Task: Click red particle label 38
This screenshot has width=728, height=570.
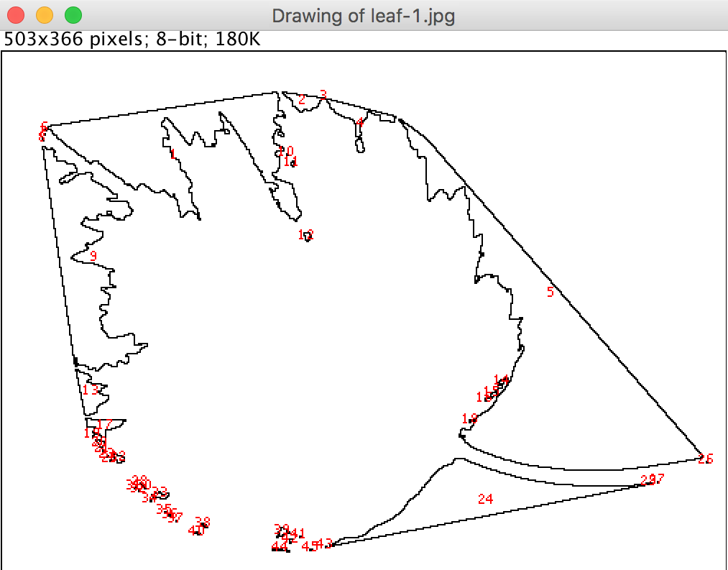Action: [203, 522]
